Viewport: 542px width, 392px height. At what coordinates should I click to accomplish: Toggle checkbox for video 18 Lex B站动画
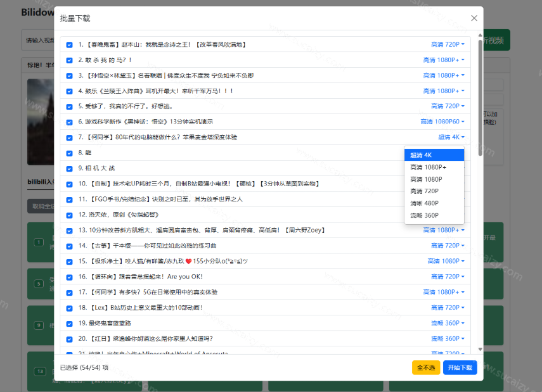click(70, 308)
